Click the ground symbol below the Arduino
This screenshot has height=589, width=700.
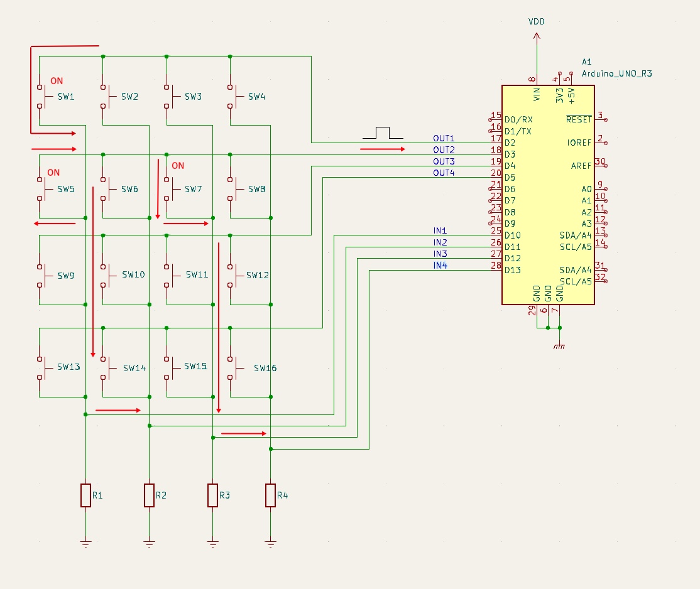click(x=559, y=346)
